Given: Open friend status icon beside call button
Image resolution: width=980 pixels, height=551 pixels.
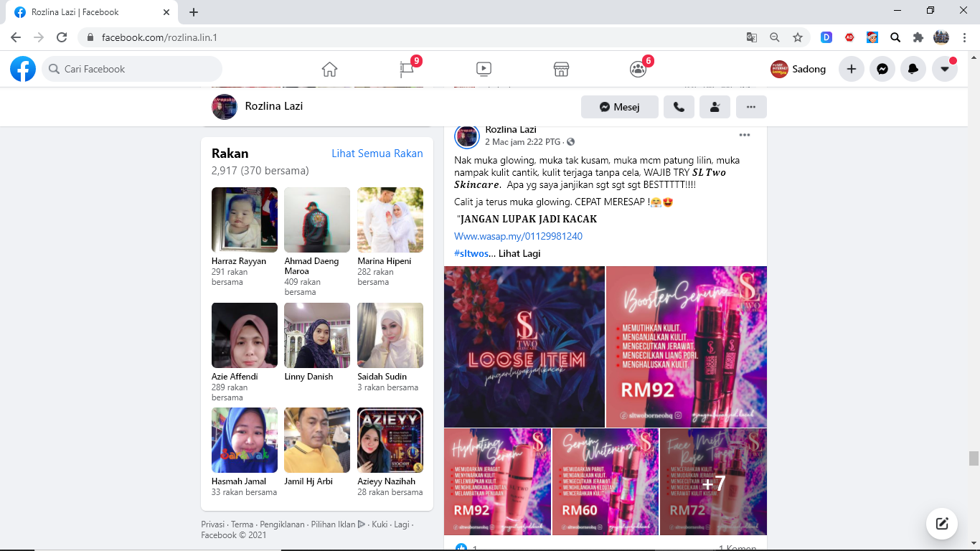Looking at the screenshot, I should click(715, 107).
